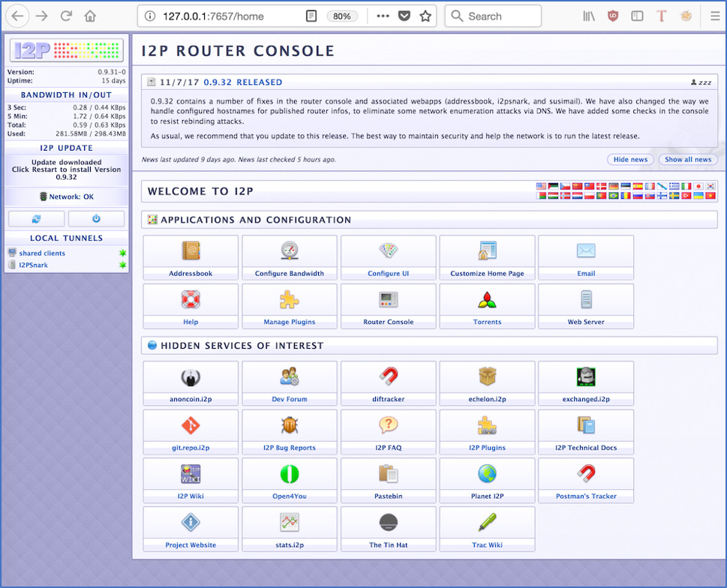This screenshot has width=727, height=588.
Task: Visit exchanged.i2p service
Action: pos(586,383)
